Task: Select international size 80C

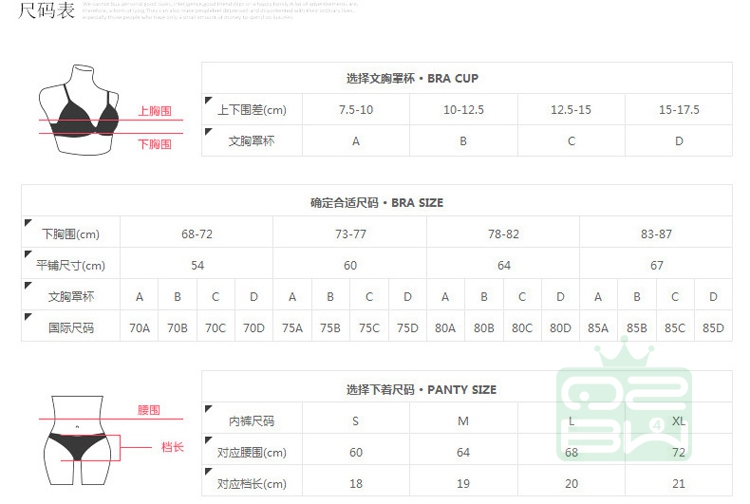Action: pos(522,328)
